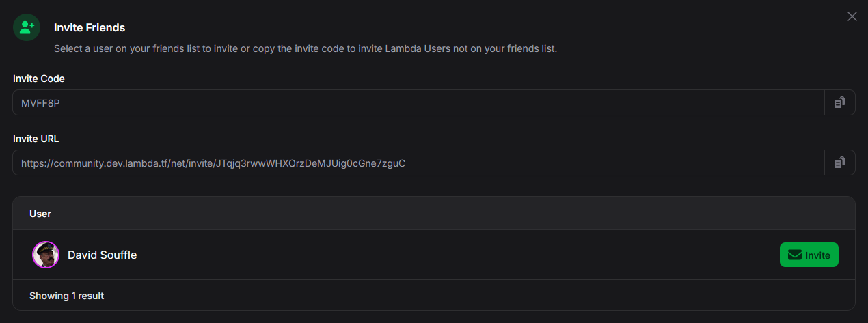868x323 pixels.
Task: Click the dialog description text under title
Action: (306, 49)
